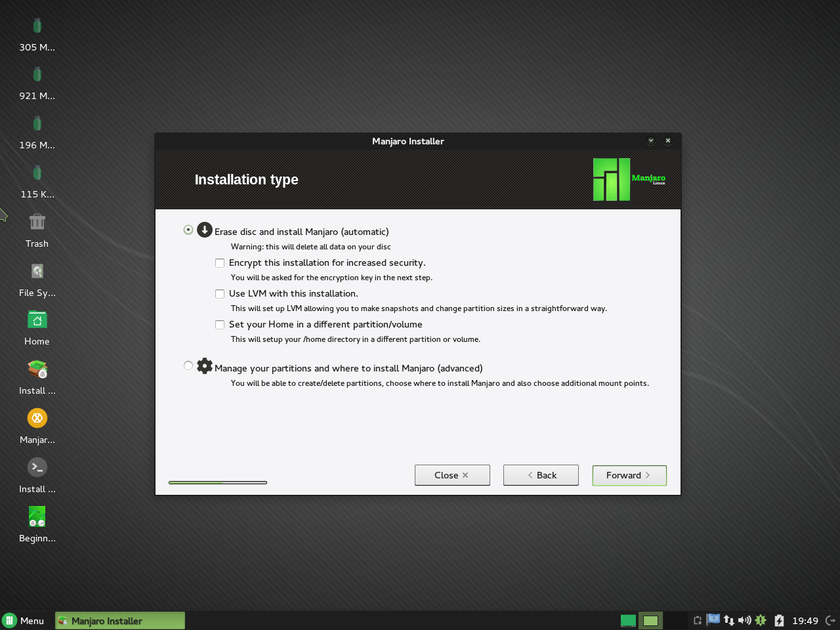840x630 pixels.
Task: Check Set your Home in different partition
Action: (220, 325)
